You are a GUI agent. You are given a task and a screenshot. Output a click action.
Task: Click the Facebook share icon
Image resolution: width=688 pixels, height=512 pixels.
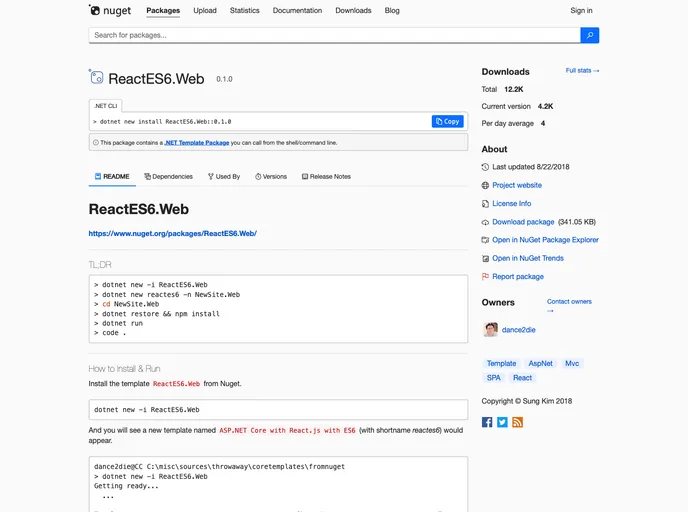pyautogui.click(x=487, y=422)
